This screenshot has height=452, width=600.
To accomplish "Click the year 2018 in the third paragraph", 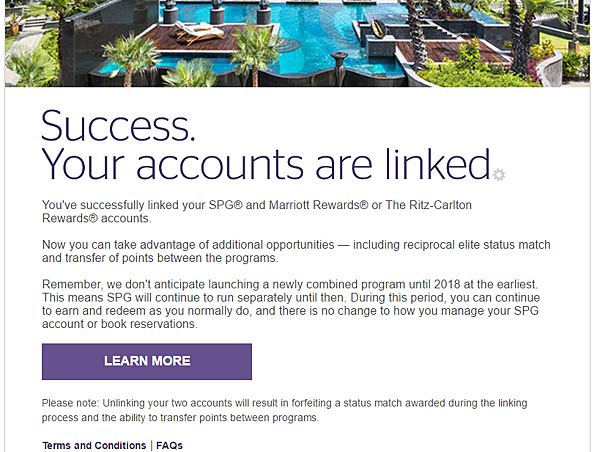I will pos(447,284).
